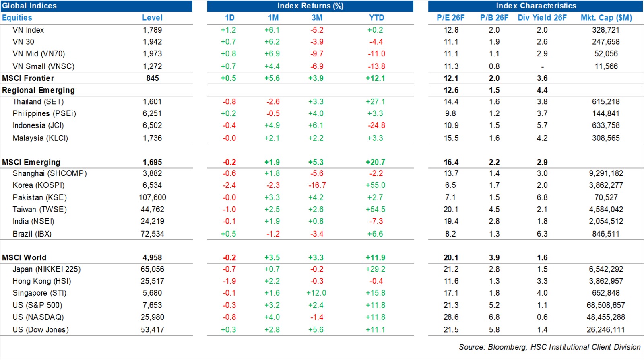Click the YTD column header
Screen dimensions: 644x360
tap(376, 18)
